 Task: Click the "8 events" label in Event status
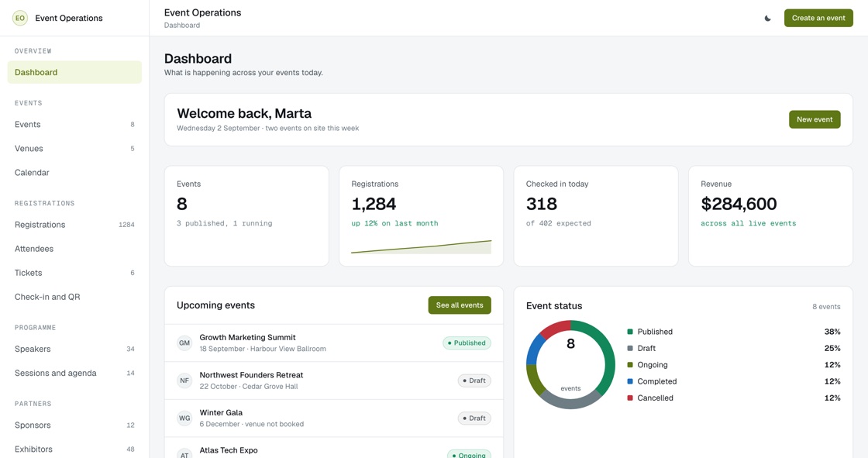click(x=826, y=307)
